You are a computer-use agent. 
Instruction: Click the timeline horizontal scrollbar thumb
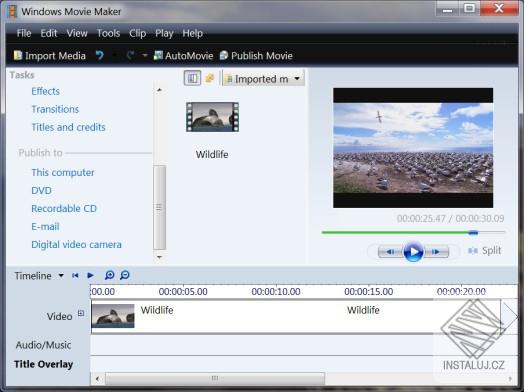pyautogui.click(x=215, y=379)
